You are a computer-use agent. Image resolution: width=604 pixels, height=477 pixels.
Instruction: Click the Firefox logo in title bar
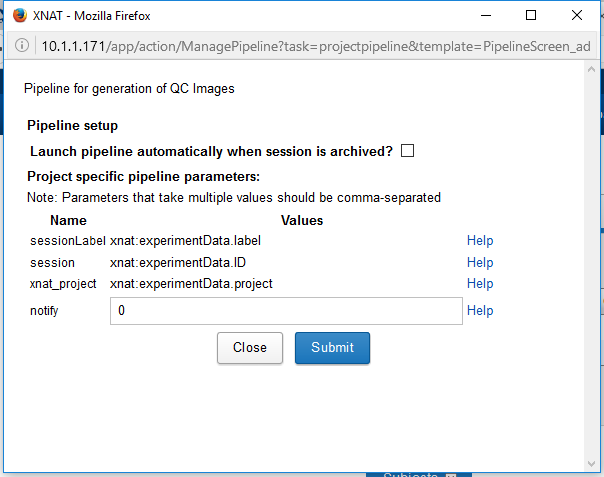(x=19, y=15)
